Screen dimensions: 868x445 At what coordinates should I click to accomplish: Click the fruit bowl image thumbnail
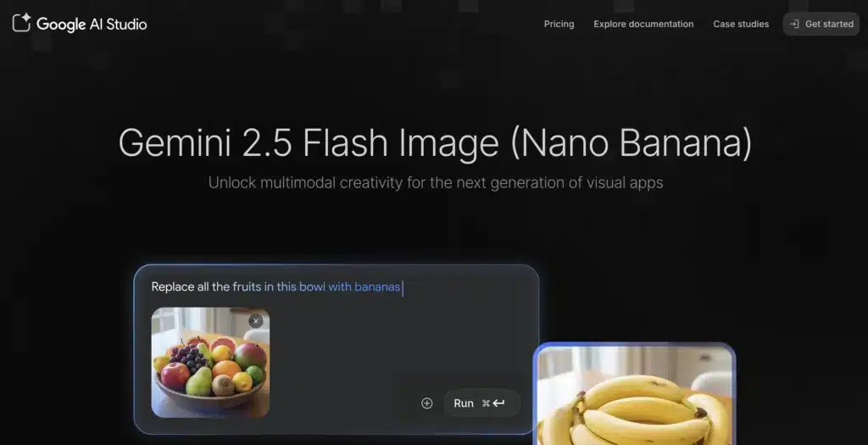pos(210,363)
